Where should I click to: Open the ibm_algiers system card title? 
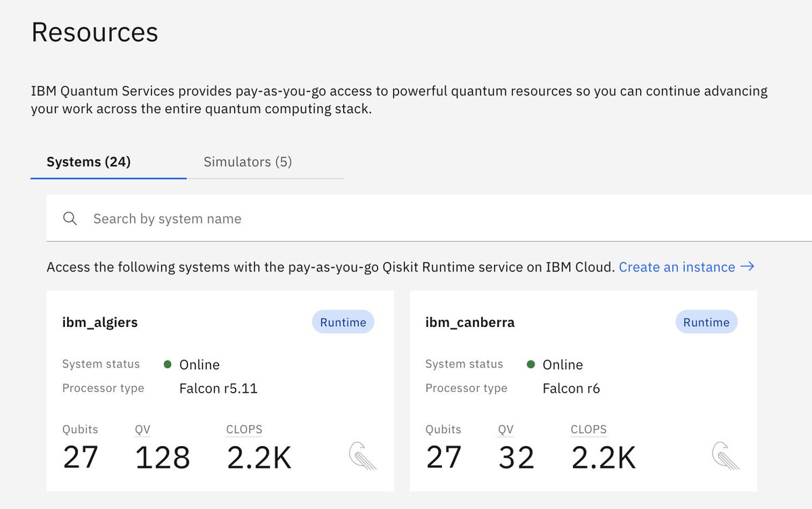click(x=100, y=322)
